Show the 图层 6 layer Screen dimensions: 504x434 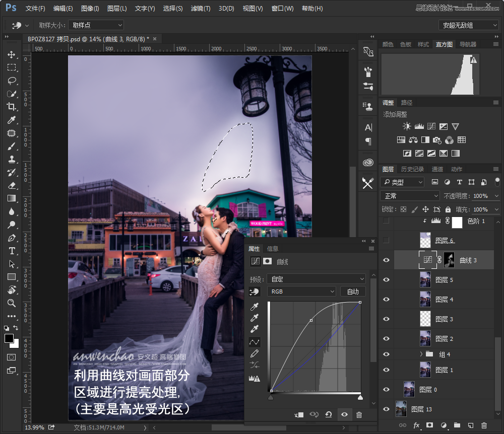[x=386, y=240]
